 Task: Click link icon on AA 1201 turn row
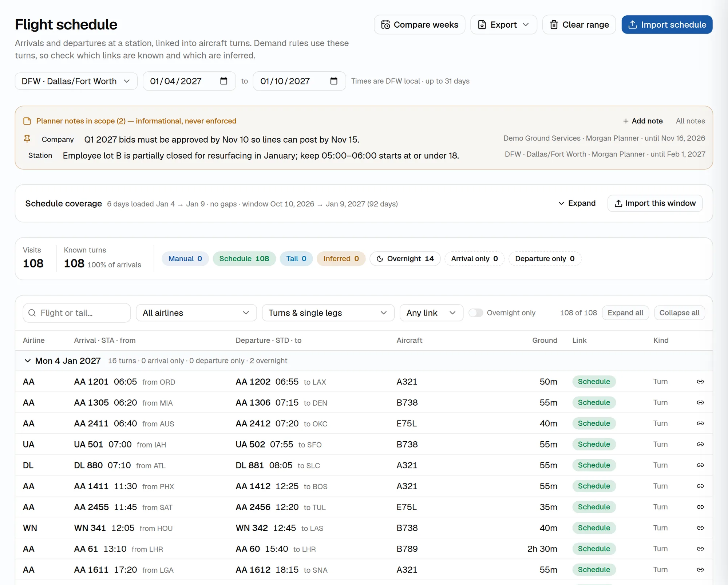point(700,382)
